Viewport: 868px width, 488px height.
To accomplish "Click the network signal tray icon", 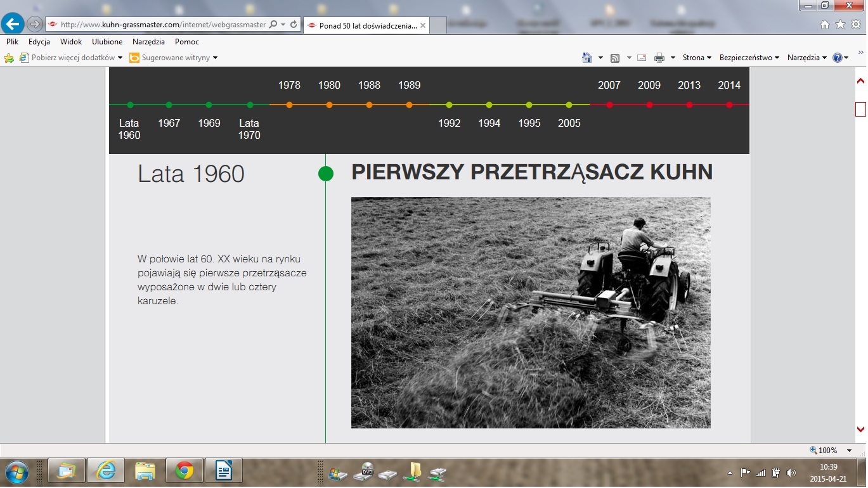I will click(x=761, y=473).
